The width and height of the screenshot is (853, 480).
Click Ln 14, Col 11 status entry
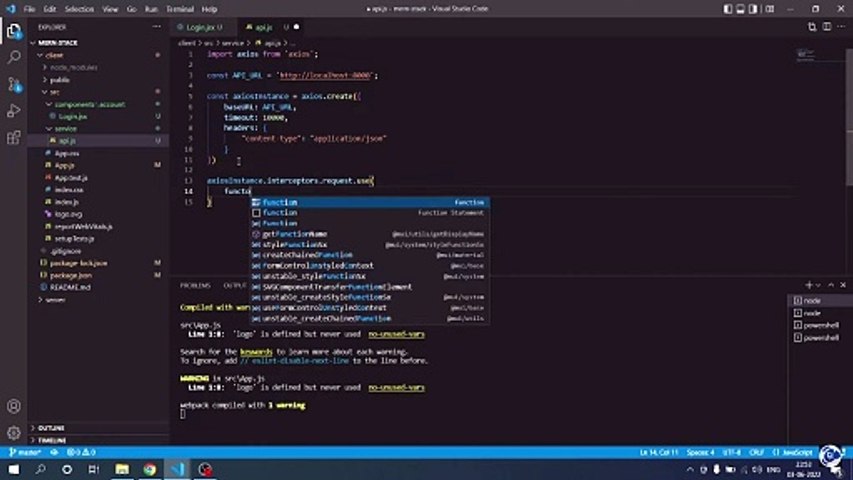pyautogui.click(x=659, y=452)
